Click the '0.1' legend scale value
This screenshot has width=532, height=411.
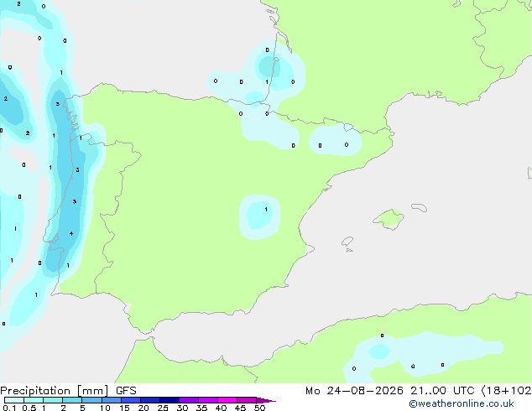click(9, 408)
